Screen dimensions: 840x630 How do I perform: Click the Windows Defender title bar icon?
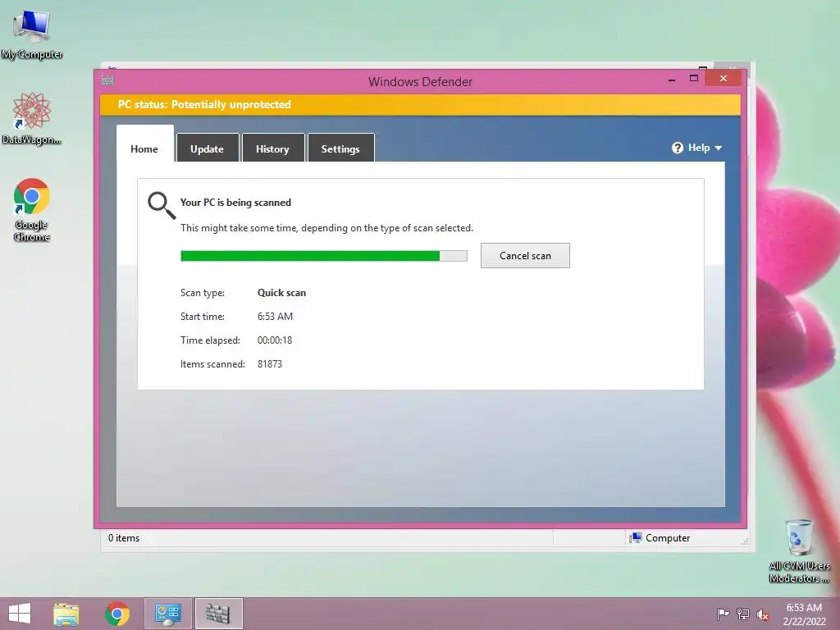pyautogui.click(x=107, y=80)
